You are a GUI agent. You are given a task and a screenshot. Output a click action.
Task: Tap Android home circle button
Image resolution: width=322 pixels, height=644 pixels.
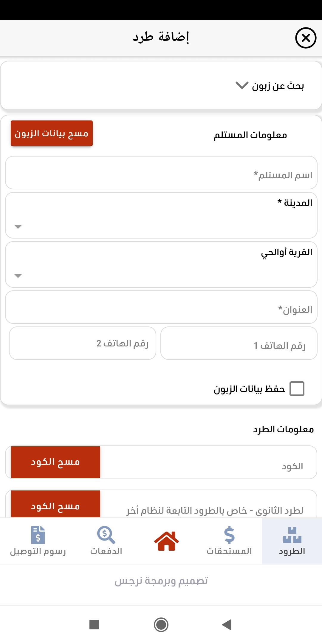pyautogui.click(x=161, y=625)
